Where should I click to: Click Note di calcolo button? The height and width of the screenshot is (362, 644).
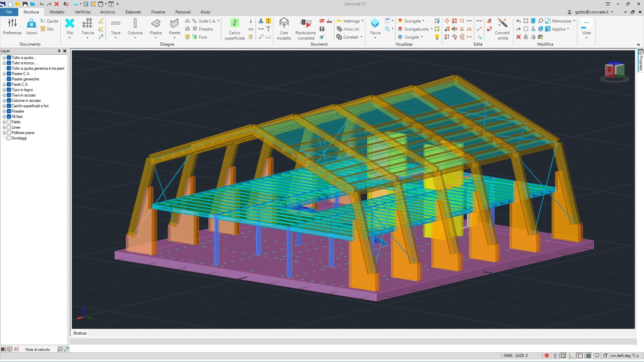(x=38, y=350)
